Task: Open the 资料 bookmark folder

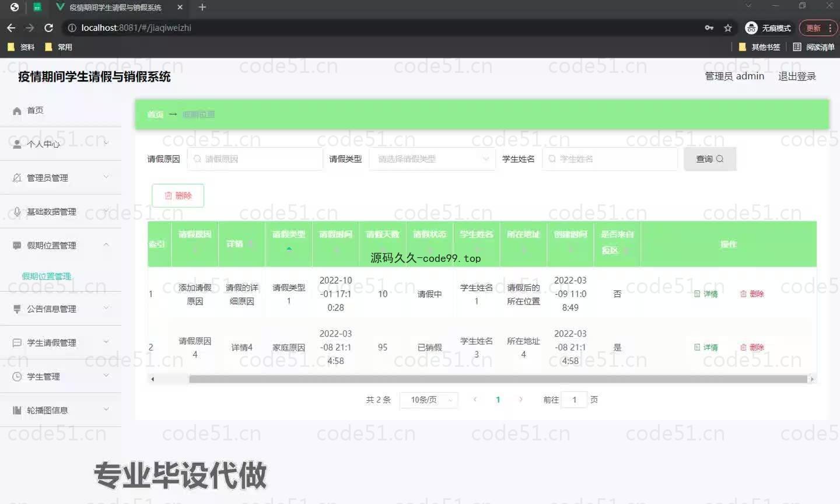Action: click(21, 47)
